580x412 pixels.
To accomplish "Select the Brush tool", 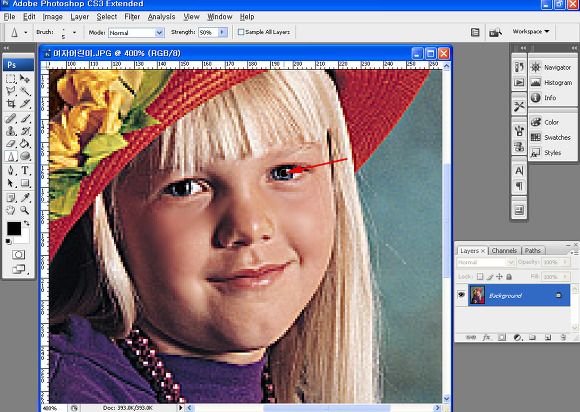I will (25, 118).
